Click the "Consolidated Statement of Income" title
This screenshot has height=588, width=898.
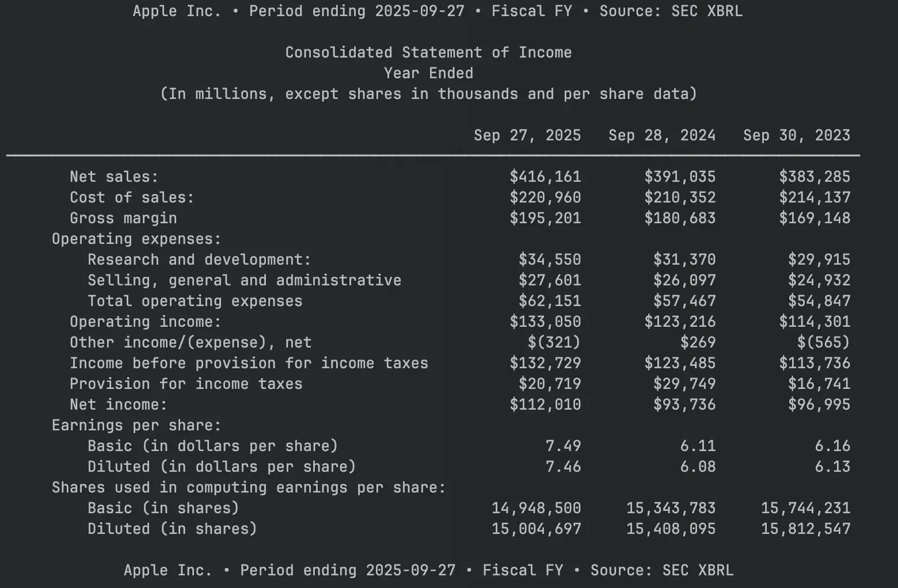[x=428, y=52]
